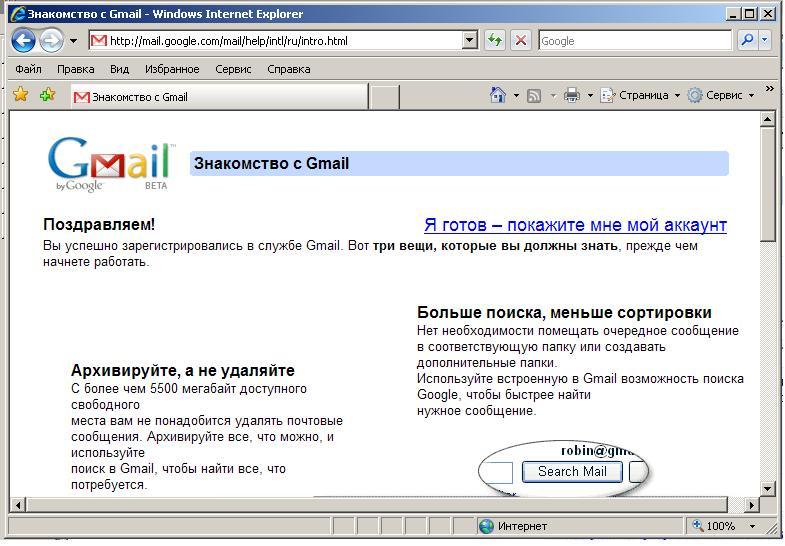785x546 pixels.
Task: Click the 100% zoom level button
Action: coord(714,526)
